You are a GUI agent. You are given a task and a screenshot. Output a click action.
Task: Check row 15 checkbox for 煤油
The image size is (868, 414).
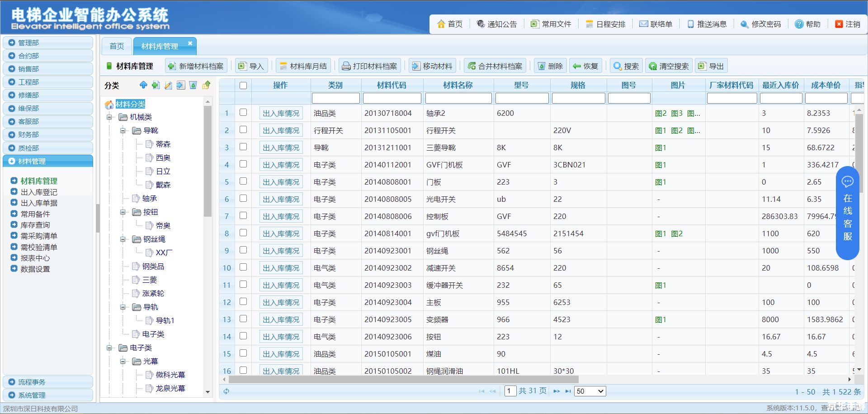click(243, 353)
